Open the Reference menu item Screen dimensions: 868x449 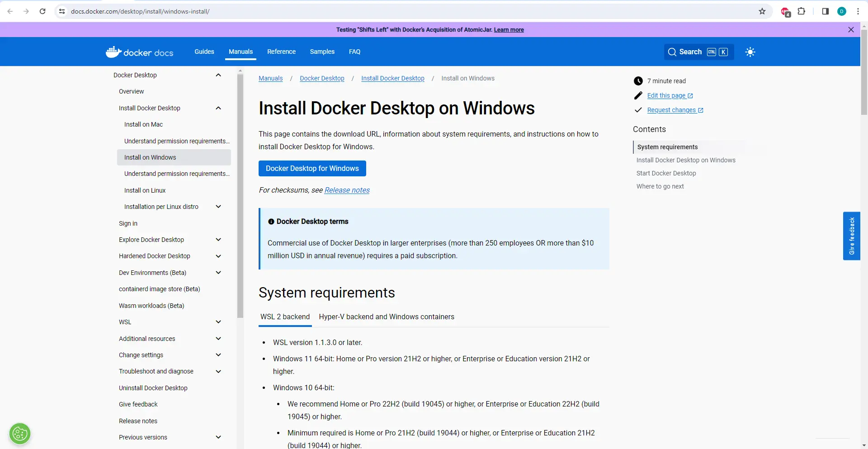click(x=281, y=52)
